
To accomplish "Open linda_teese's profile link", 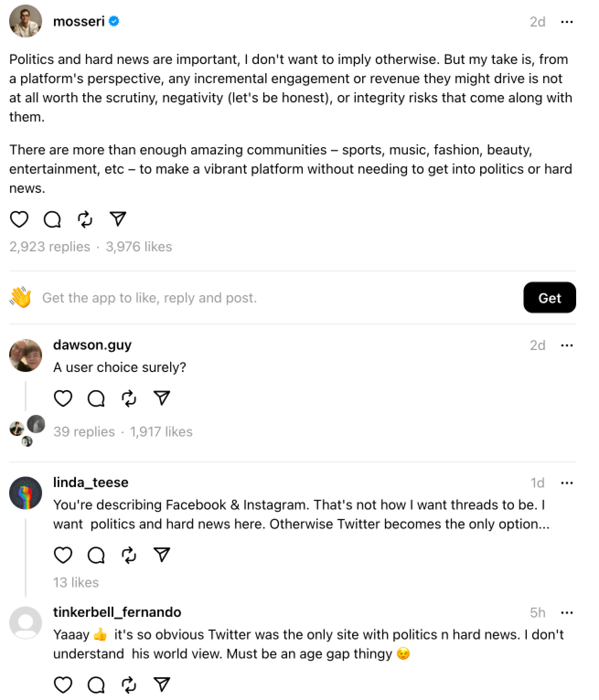I will (x=91, y=483).
